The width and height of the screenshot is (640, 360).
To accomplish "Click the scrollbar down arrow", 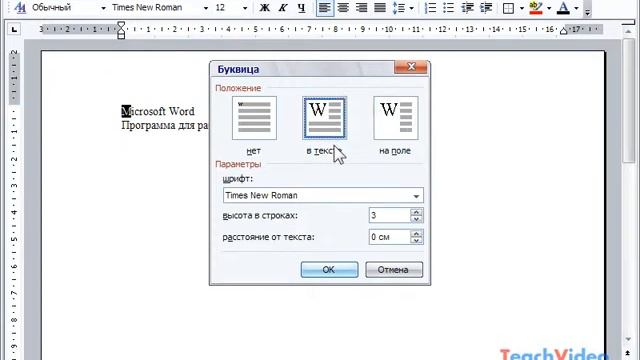I will (x=629, y=339).
